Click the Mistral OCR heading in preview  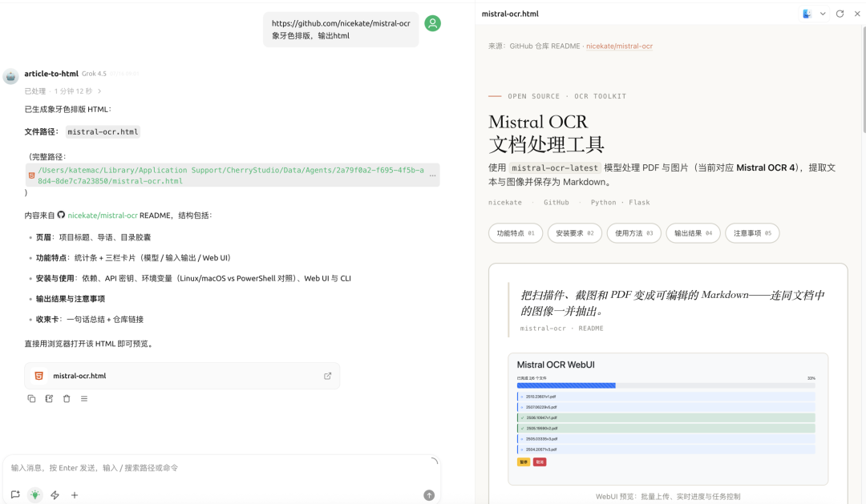click(538, 122)
